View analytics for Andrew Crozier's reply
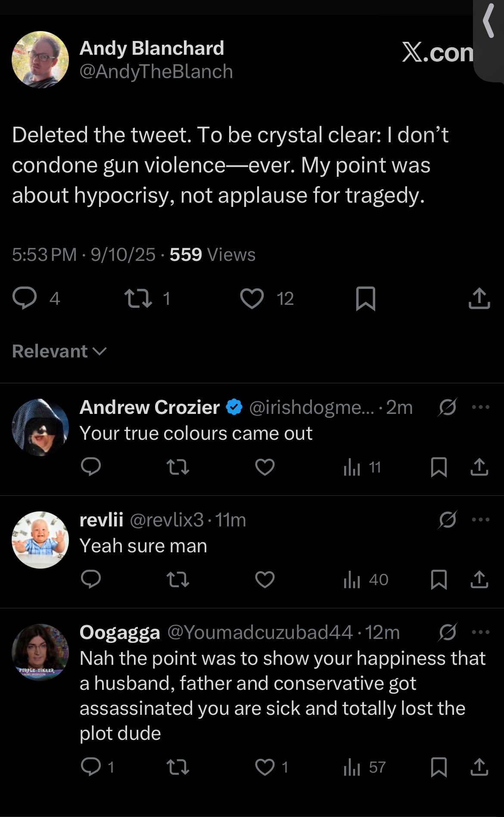Viewport: 504px width, 817px height. click(x=362, y=467)
